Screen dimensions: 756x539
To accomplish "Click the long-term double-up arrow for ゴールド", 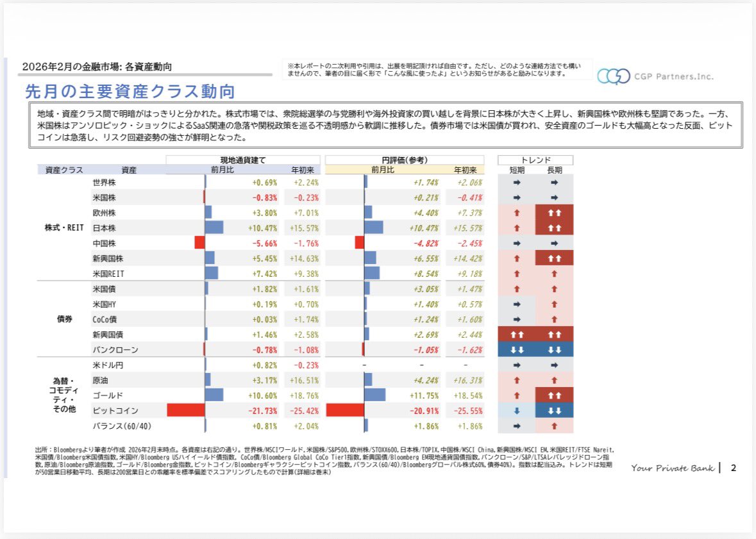I will (x=554, y=395).
